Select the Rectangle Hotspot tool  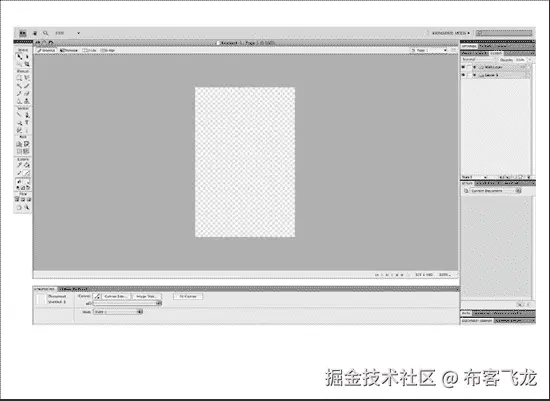tap(19, 143)
